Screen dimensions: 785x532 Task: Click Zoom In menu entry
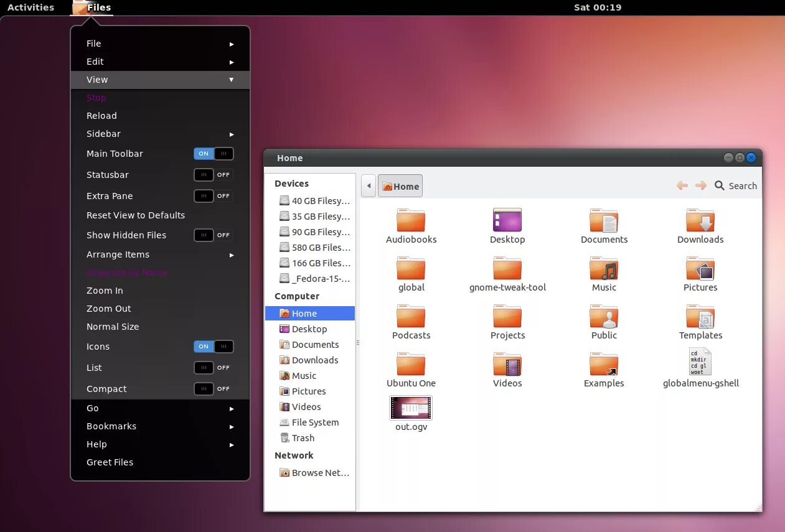pyautogui.click(x=105, y=290)
